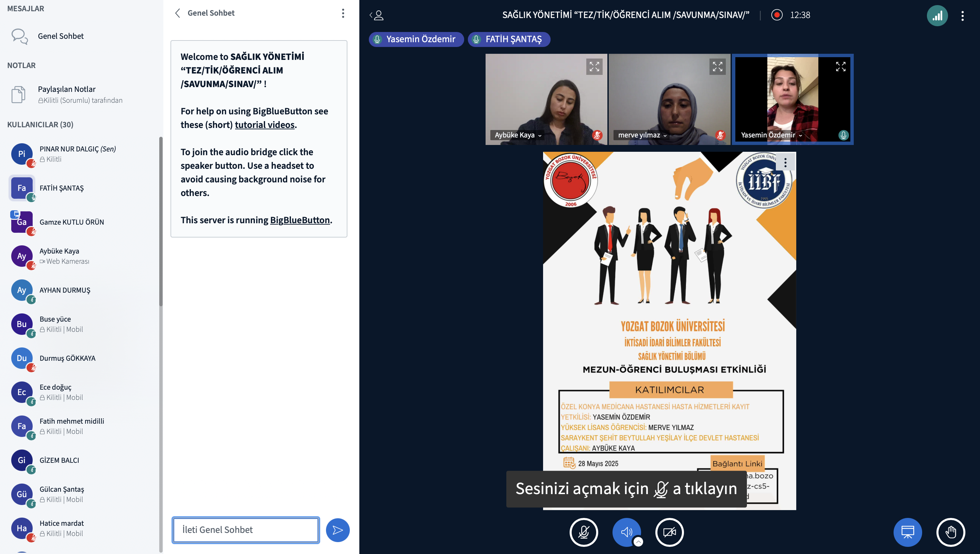This screenshot has height=554, width=980.
Task: Click Yasemin Özdemir talking indicator chip
Action: (416, 39)
